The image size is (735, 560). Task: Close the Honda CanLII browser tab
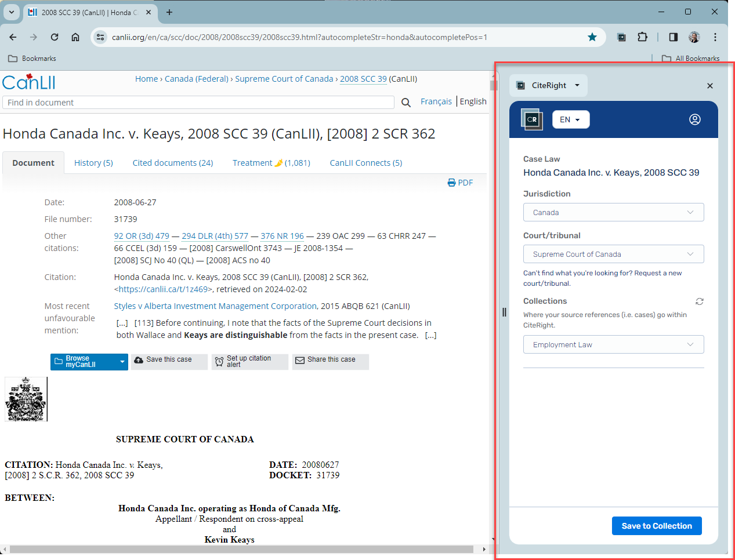149,12
